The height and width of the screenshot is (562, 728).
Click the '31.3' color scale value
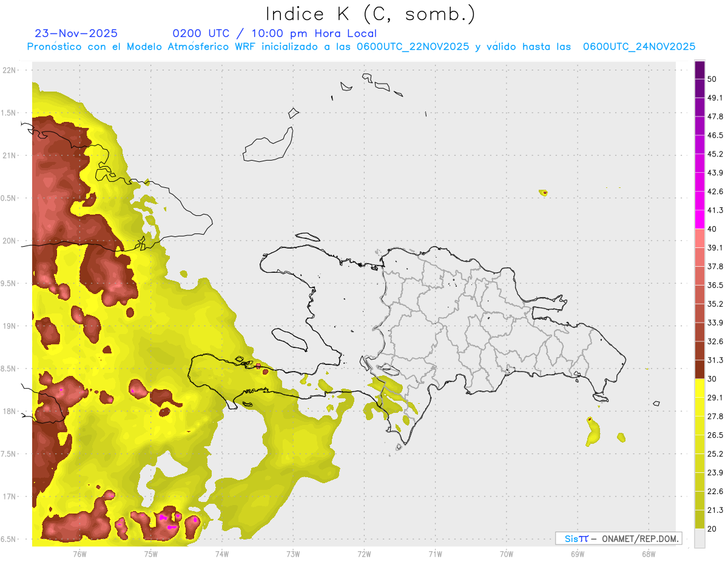[715, 360]
